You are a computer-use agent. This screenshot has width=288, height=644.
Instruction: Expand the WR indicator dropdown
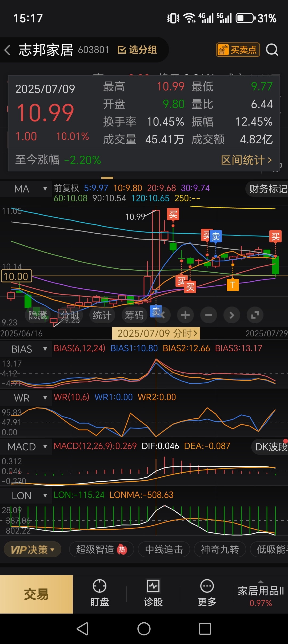tap(26, 398)
